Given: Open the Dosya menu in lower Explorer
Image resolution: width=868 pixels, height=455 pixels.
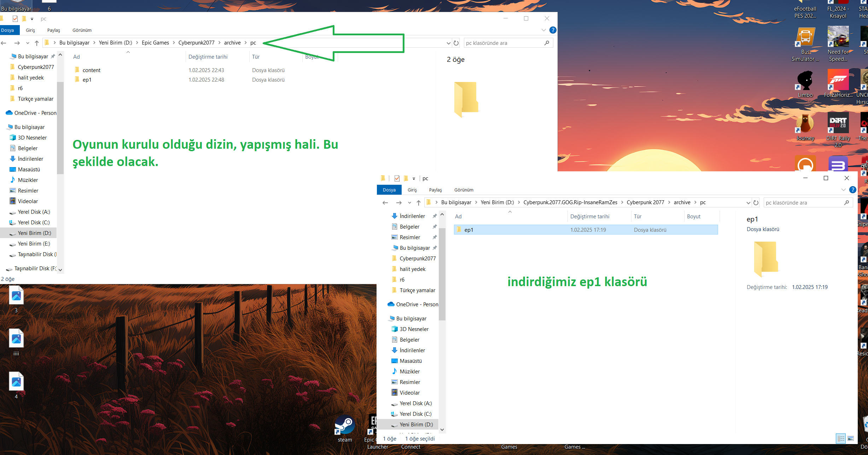Looking at the screenshot, I should point(389,190).
